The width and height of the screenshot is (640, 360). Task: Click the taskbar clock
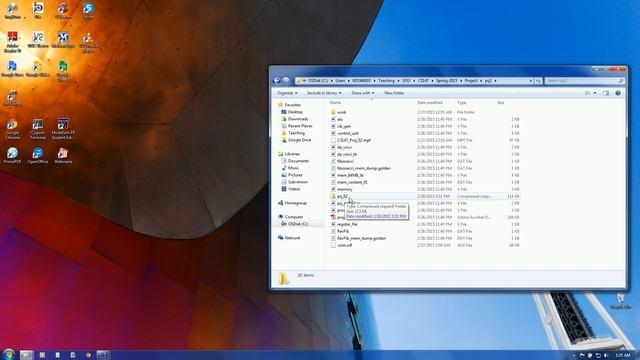pos(623,356)
